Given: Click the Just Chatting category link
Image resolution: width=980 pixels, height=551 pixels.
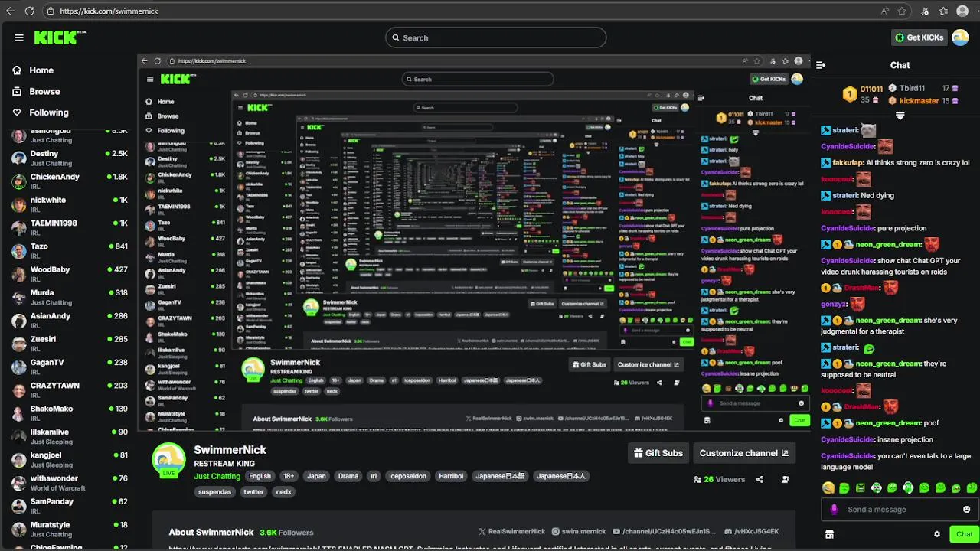Looking at the screenshot, I should point(217,476).
